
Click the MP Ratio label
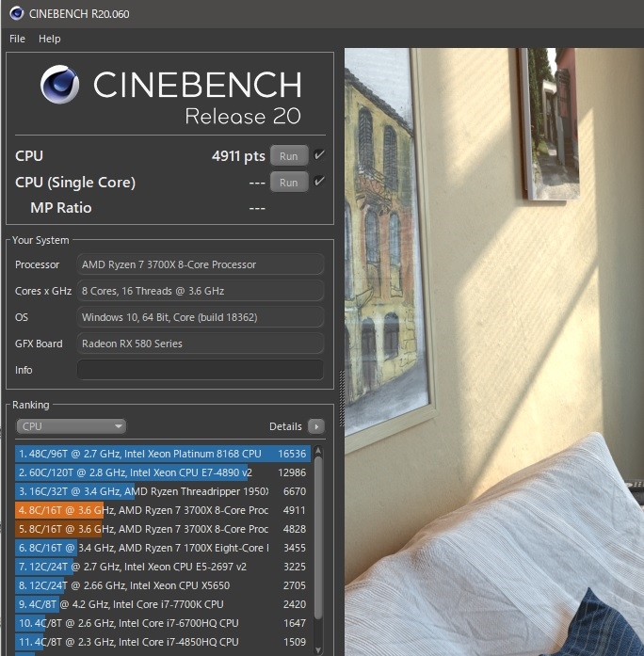pyautogui.click(x=60, y=207)
